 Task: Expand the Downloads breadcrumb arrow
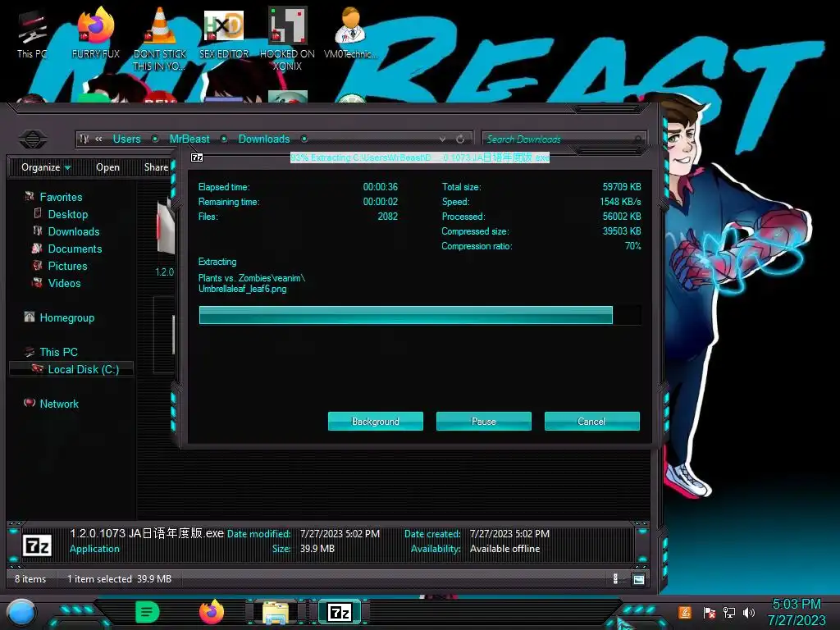click(304, 139)
